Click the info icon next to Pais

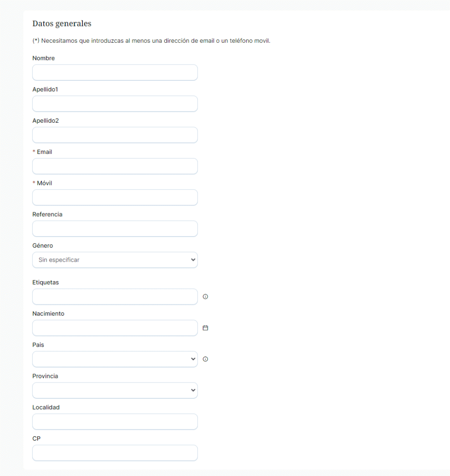[x=206, y=359]
